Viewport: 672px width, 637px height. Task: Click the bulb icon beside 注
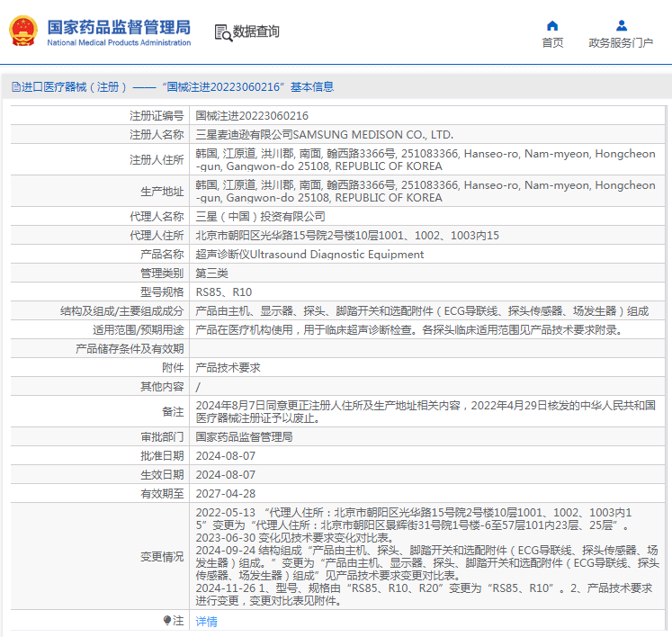coord(167,620)
